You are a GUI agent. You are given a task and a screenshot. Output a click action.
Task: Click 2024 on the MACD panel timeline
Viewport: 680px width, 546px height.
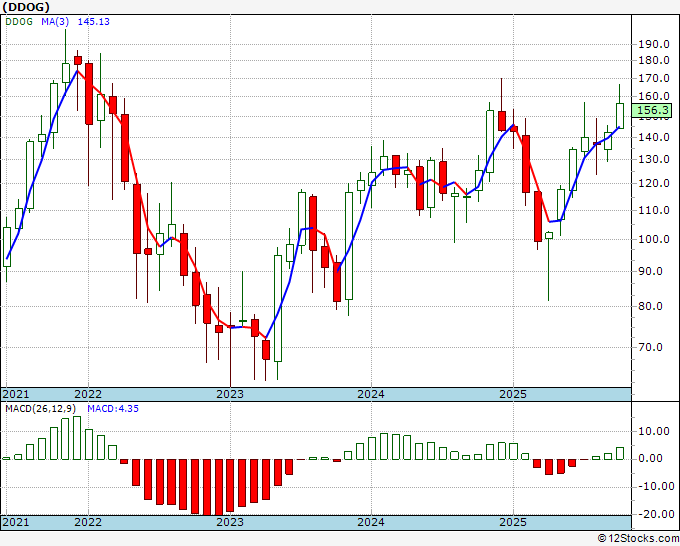click(371, 522)
